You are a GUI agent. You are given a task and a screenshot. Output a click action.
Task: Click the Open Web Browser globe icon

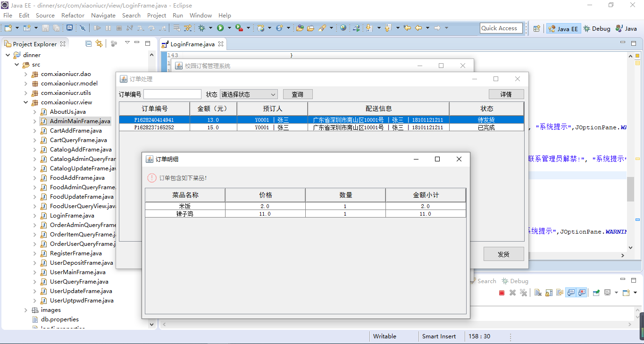343,28
